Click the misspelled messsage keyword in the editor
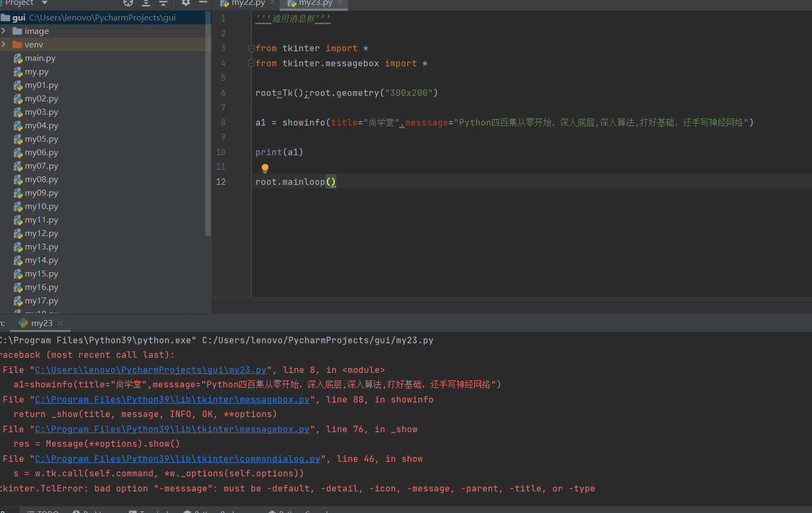Viewport: 812px width, 513px height. 427,122
